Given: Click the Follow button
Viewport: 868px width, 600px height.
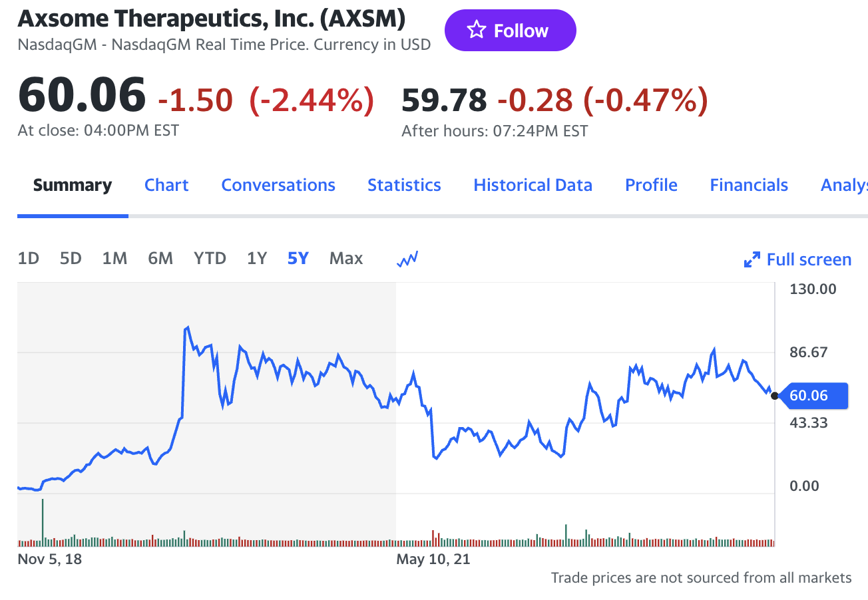Looking at the screenshot, I should [511, 30].
